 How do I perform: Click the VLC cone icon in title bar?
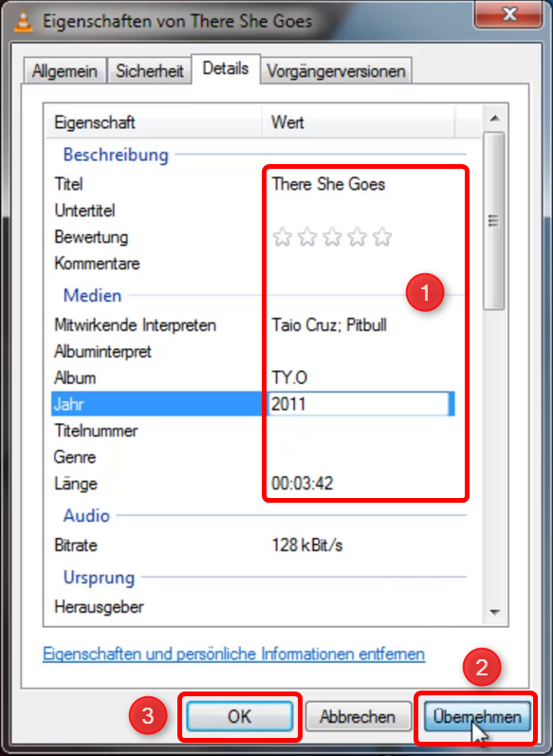coord(22,21)
